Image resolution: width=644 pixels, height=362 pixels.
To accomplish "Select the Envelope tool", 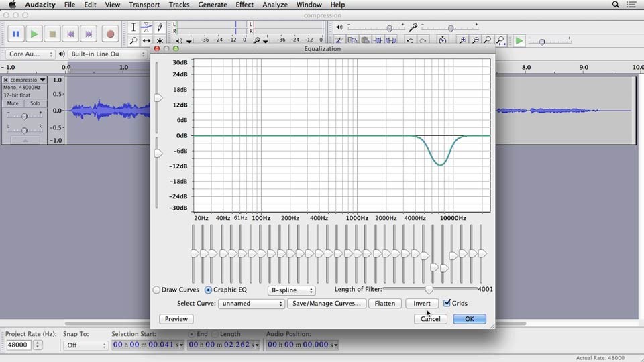I will (146, 27).
